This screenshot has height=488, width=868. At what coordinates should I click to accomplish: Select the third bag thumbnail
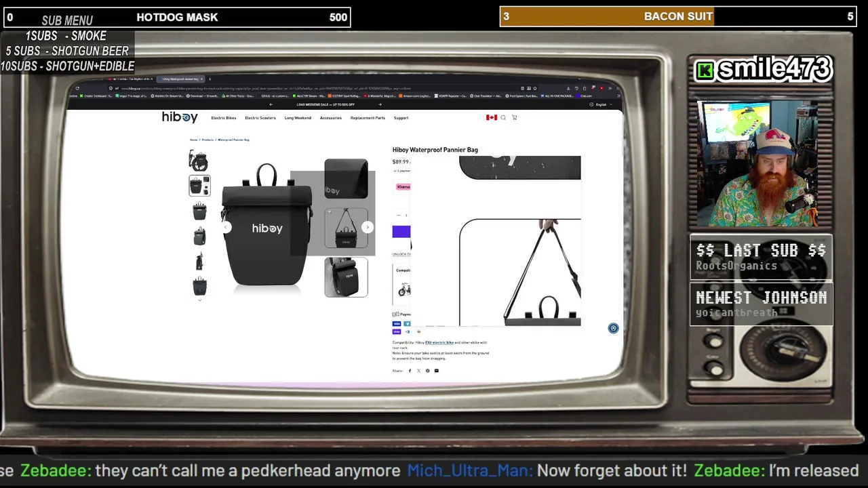coord(199,211)
